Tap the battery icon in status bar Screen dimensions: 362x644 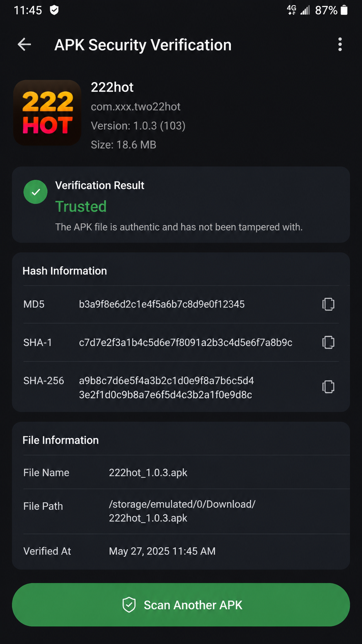coord(344,10)
